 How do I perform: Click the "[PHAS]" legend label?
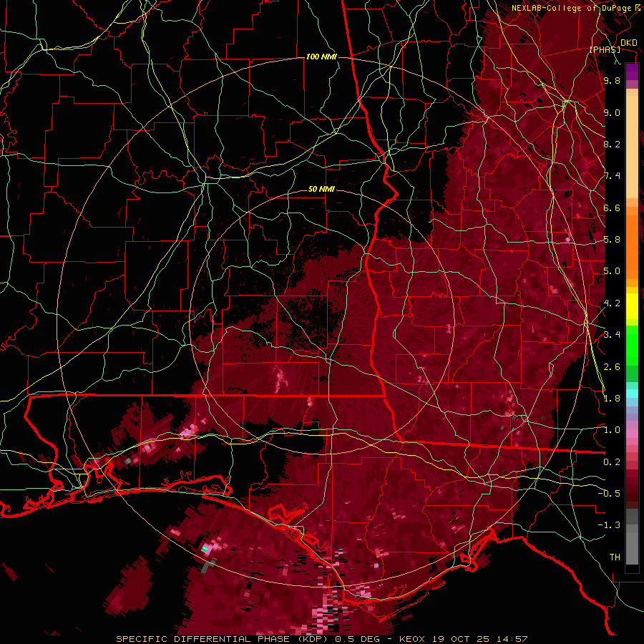coord(605,50)
